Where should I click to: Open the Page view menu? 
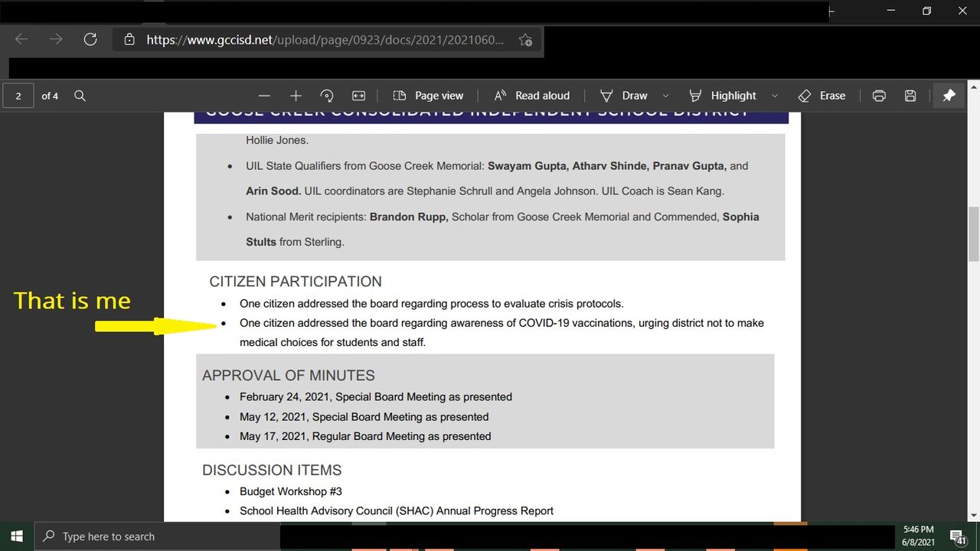428,96
